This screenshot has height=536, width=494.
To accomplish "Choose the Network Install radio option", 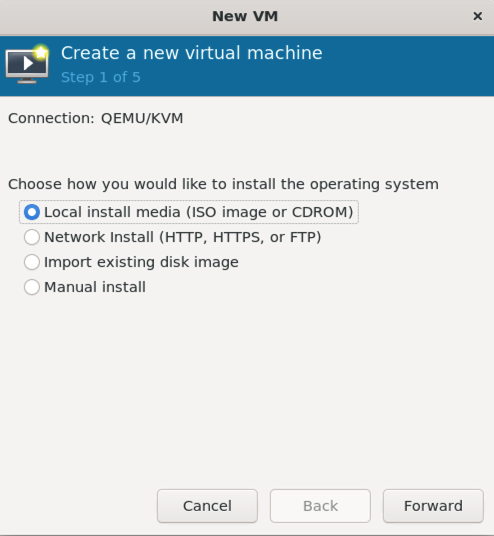I will [32, 237].
